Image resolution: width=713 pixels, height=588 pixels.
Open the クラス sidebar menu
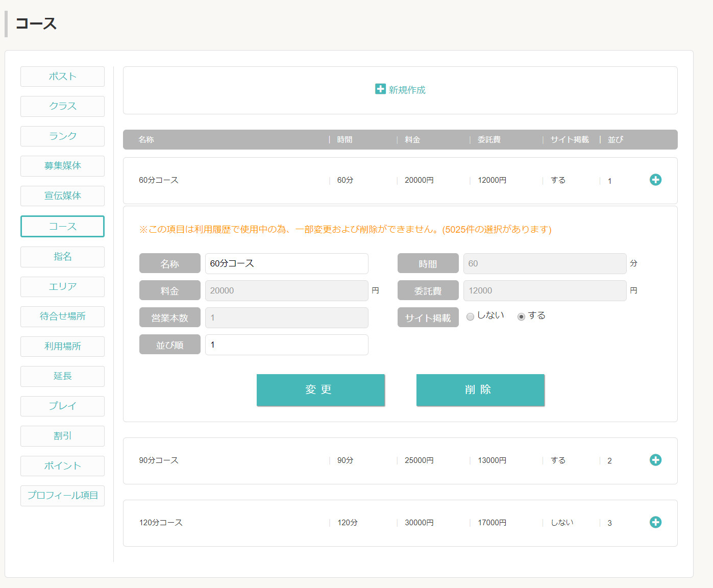(x=62, y=106)
